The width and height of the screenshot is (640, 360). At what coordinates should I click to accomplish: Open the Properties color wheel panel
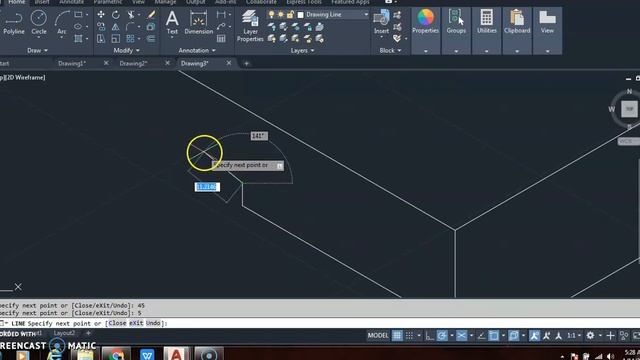(425, 23)
